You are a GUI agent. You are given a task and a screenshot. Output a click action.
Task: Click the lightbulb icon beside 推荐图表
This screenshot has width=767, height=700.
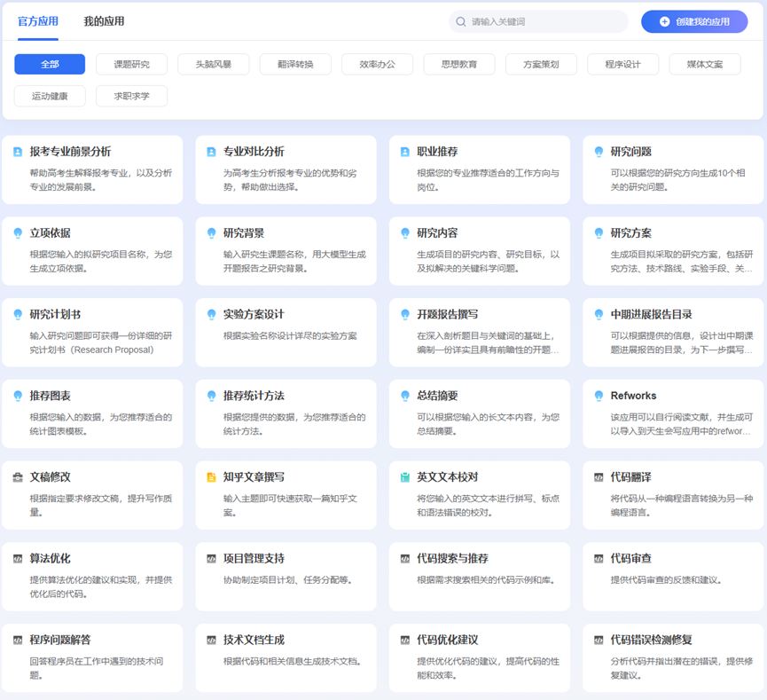tap(18, 396)
